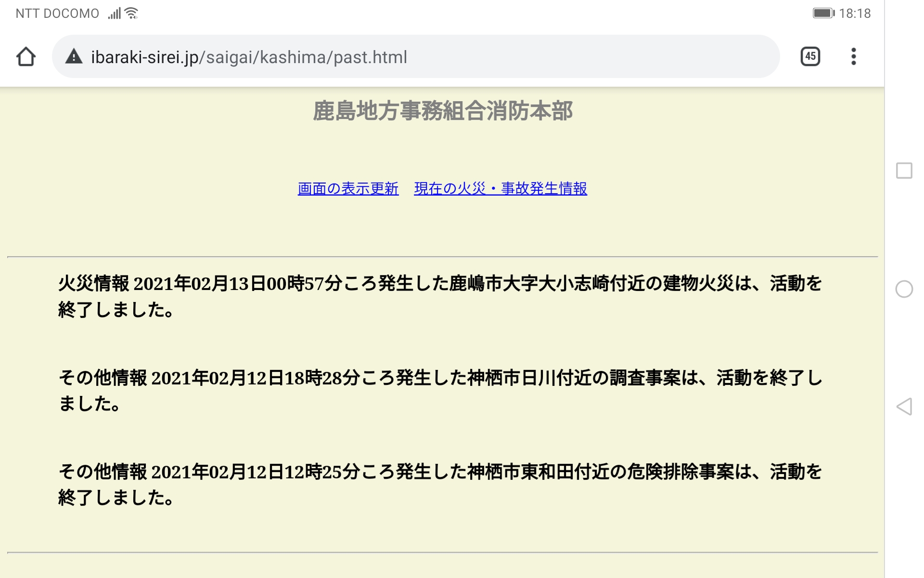The width and height of the screenshot is (924, 578).
Task: Open the tab switcher showing 45 tabs
Action: pyautogui.click(x=810, y=56)
